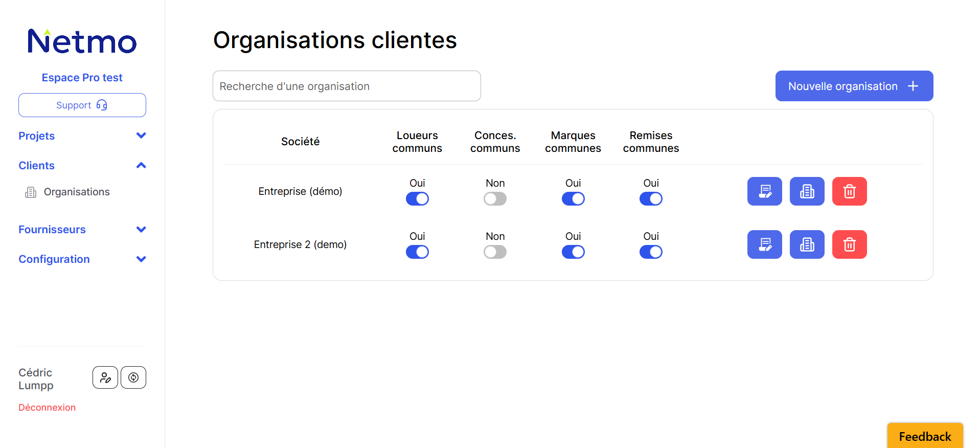Click the Cédric Lumpp user name

36,379
